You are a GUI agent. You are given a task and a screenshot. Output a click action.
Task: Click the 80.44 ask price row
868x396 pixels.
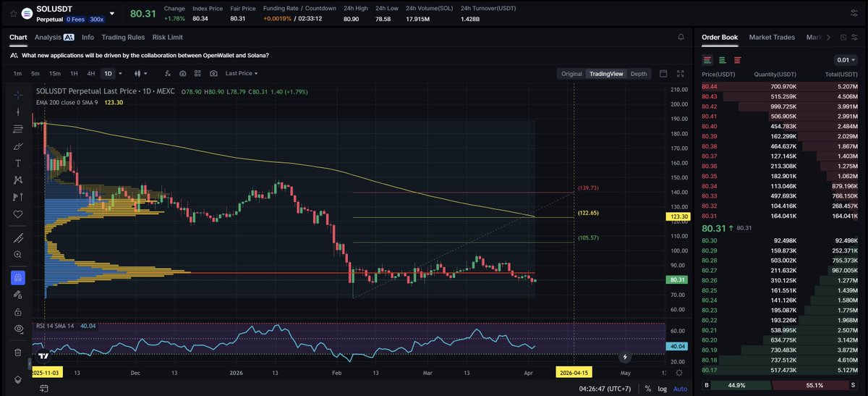(x=781, y=86)
